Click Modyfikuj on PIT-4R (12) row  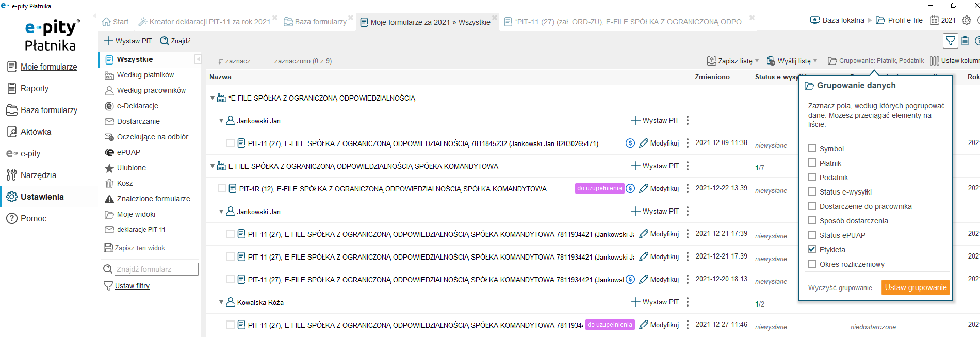point(659,189)
